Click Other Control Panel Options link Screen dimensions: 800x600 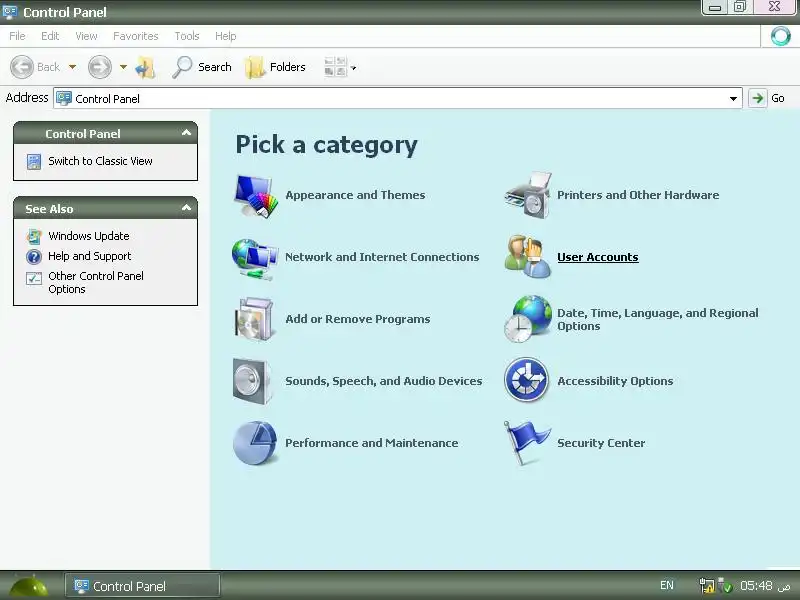(96, 283)
